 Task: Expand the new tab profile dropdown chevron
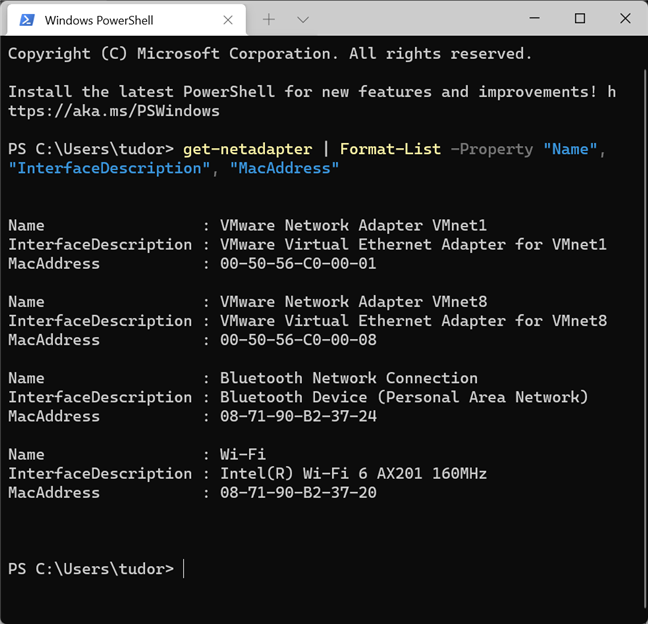coord(303,19)
